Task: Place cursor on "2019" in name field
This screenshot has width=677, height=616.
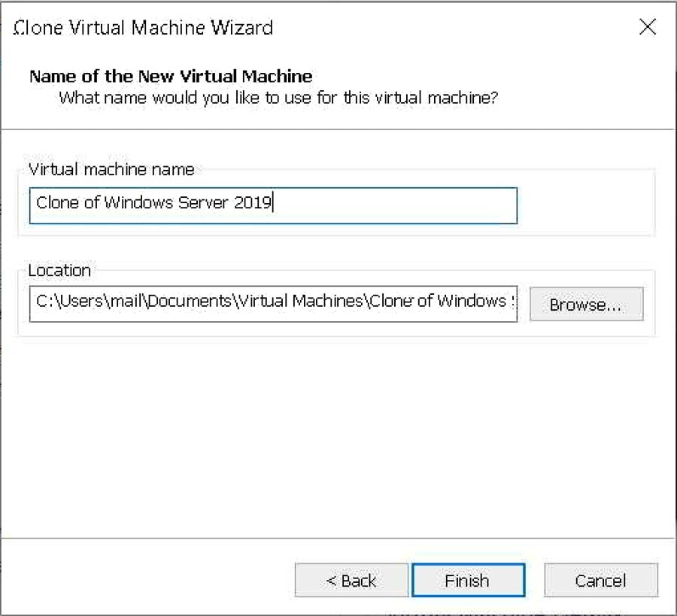Action: (x=254, y=203)
